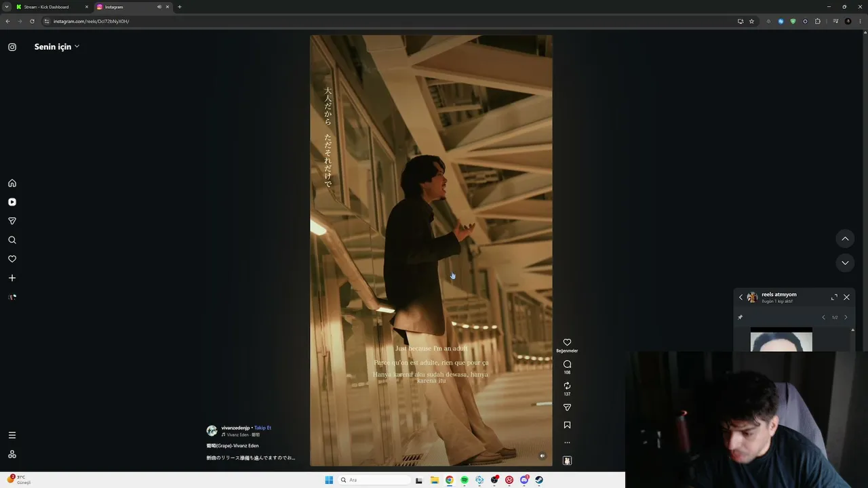The height and width of the screenshot is (488, 868).
Task: Open a new browser tab
Action: [x=180, y=7]
